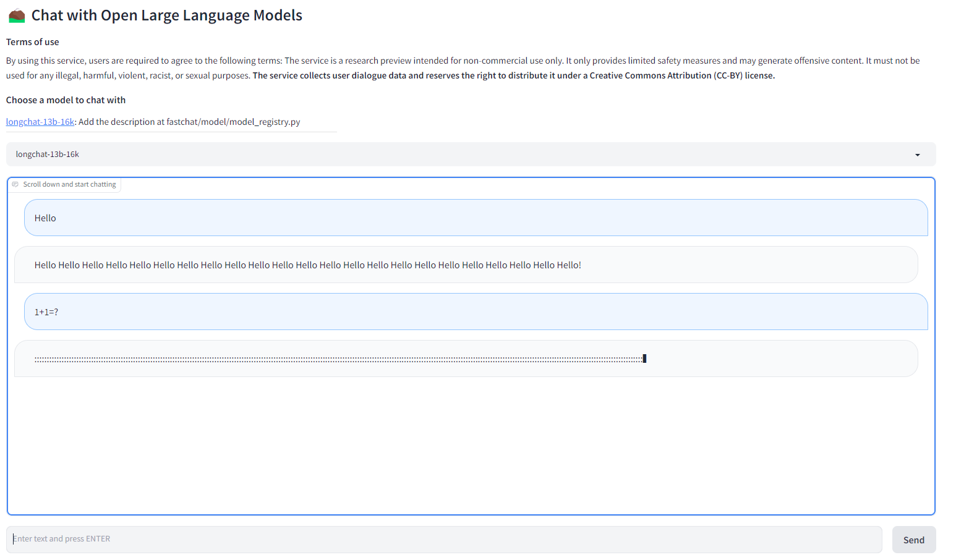Click the 'Scroll down and start chatting' label
The height and width of the screenshot is (560, 956).
(x=69, y=184)
